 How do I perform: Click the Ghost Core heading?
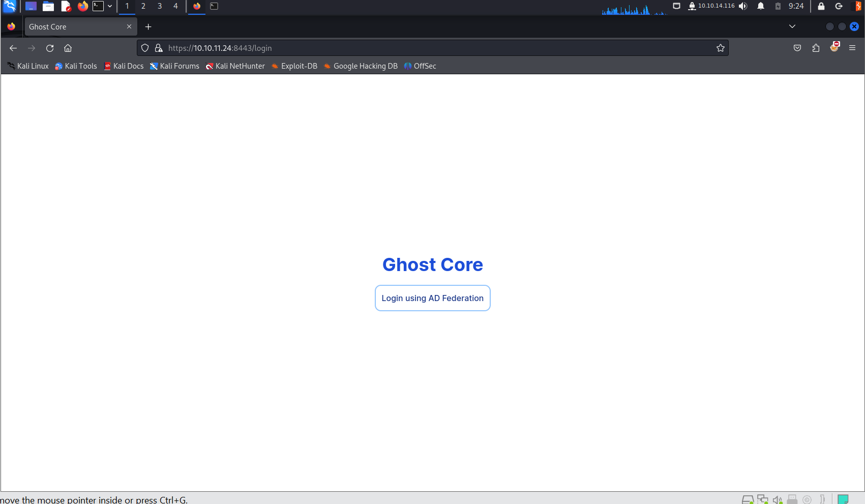click(432, 264)
